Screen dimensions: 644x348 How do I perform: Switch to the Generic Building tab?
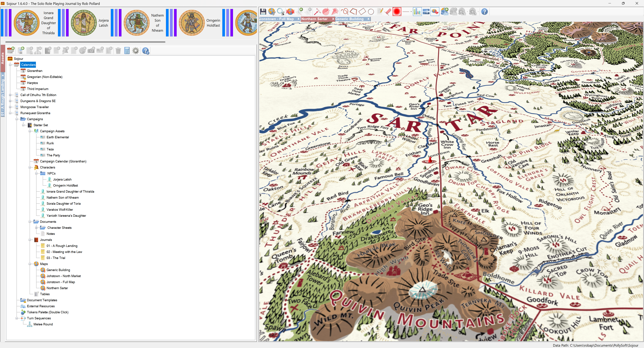(x=349, y=19)
